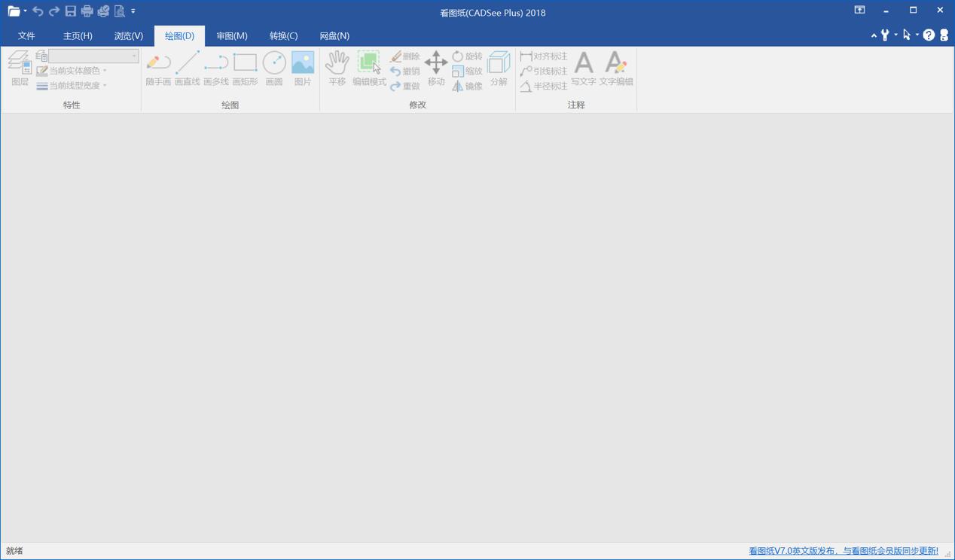Image resolution: width=955 pixels, height=560 pixels.
Task: Open the 审图(M) ribbon tab
Action: pyautogui.click(x=231, y=35)
